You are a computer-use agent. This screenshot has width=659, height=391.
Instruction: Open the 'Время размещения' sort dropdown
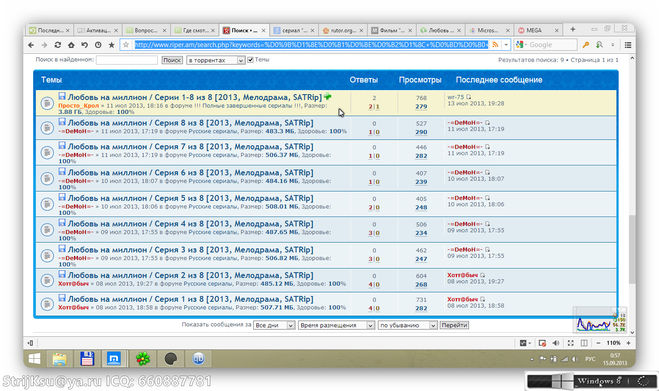[x=336, y=325]
